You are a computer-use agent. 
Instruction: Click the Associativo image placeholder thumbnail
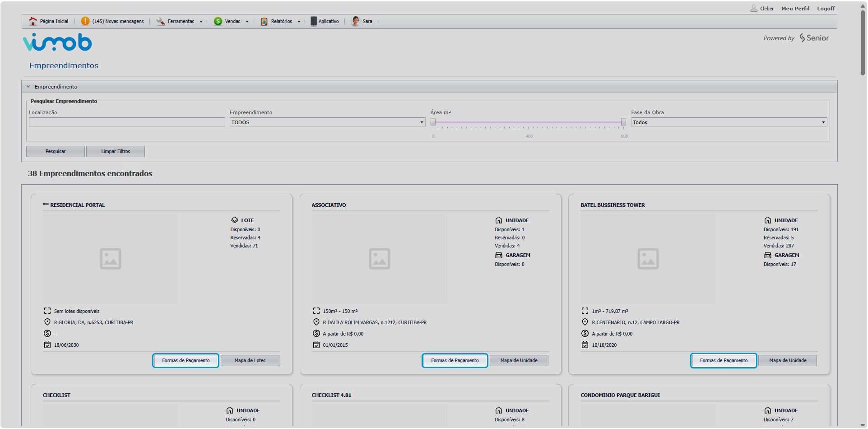[379, 259]
